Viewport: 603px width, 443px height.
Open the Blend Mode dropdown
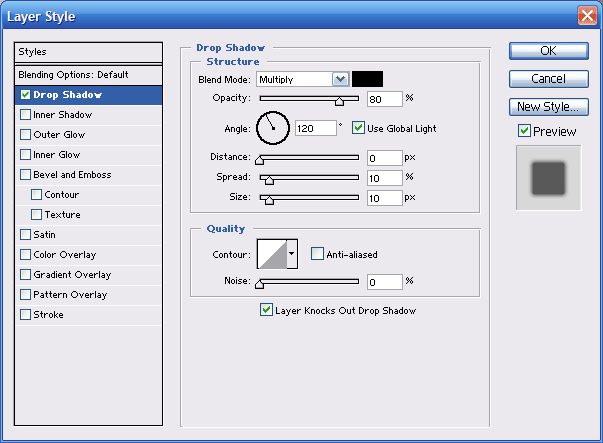340,79
